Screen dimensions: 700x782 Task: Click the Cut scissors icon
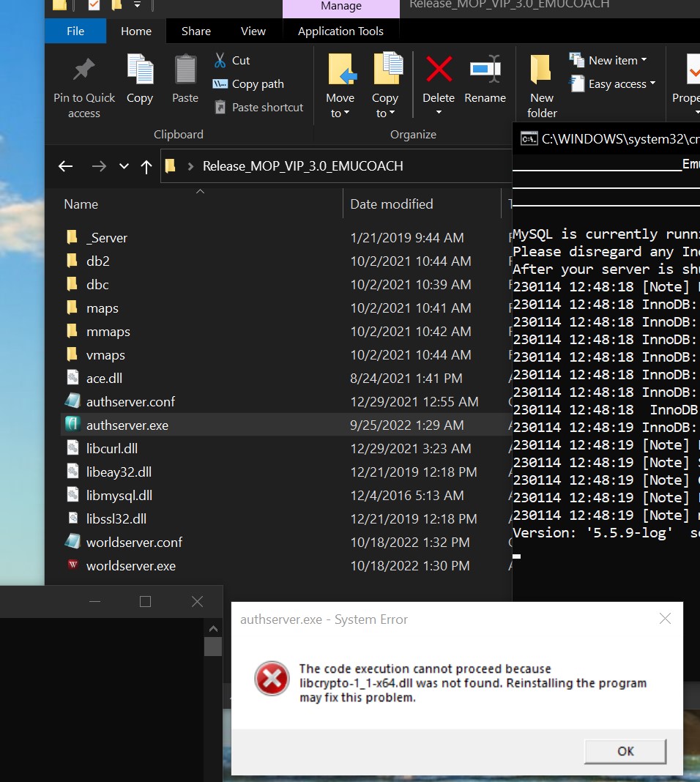[220, 60]
